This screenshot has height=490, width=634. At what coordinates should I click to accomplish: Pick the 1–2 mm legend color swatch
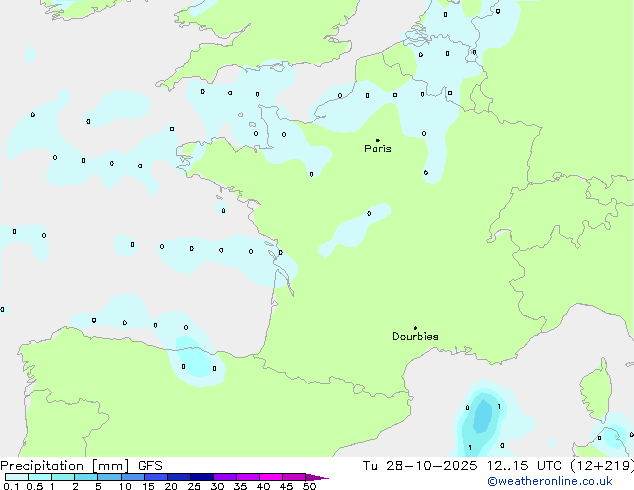[x=63, y=477]
